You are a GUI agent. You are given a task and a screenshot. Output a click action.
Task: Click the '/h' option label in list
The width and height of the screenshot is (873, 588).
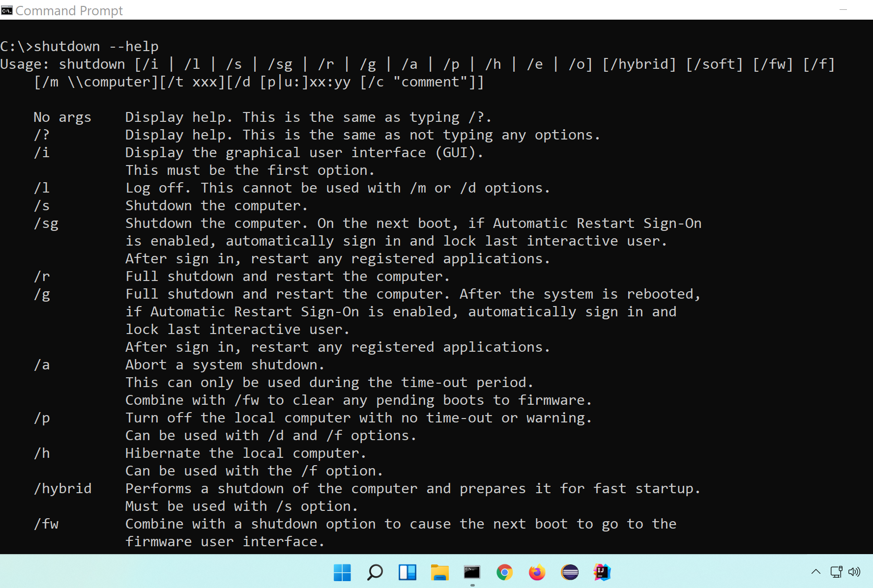pyautogui.click(x=42, y=453)
